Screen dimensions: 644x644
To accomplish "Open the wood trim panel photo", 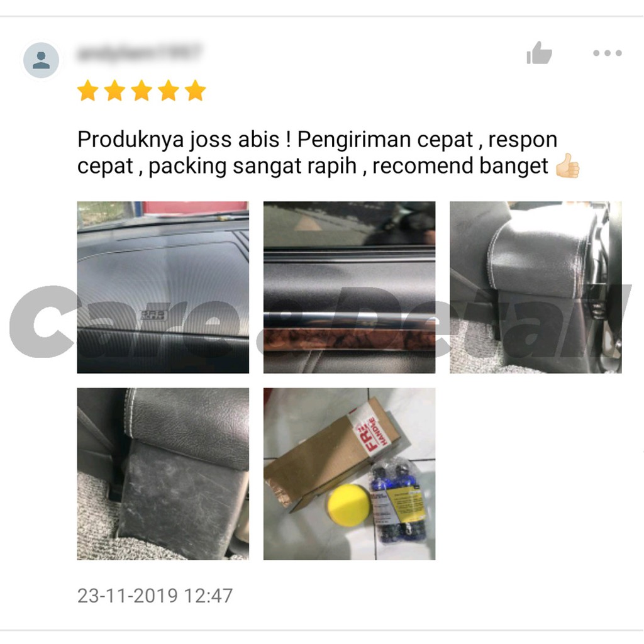I will [x=349, y=287].
